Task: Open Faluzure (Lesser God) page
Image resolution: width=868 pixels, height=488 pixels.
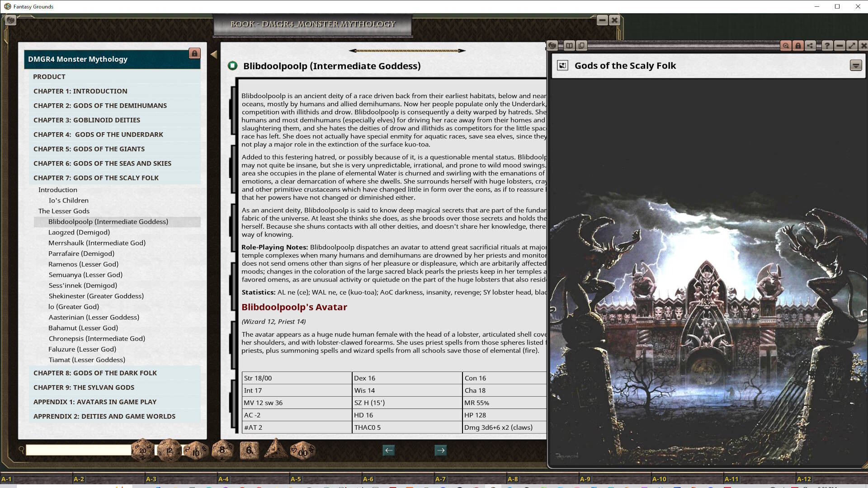Action: [x=82, y=349]
